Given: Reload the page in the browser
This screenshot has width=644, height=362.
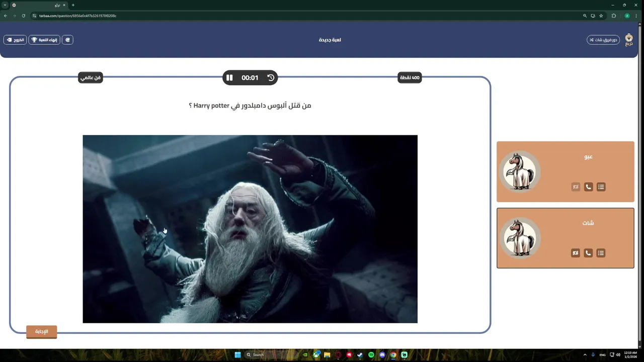Looking at the screenshot, I should tap(24, 16).
